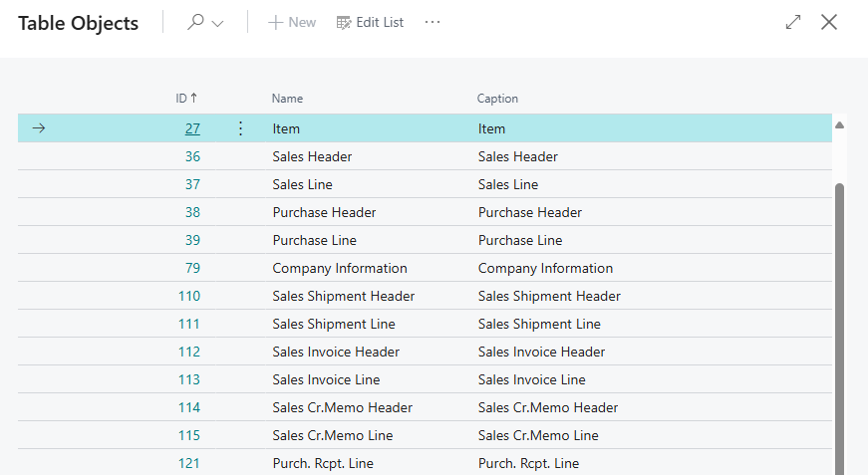Click the vertical scrollbar thumb

(x=839, y=319)
